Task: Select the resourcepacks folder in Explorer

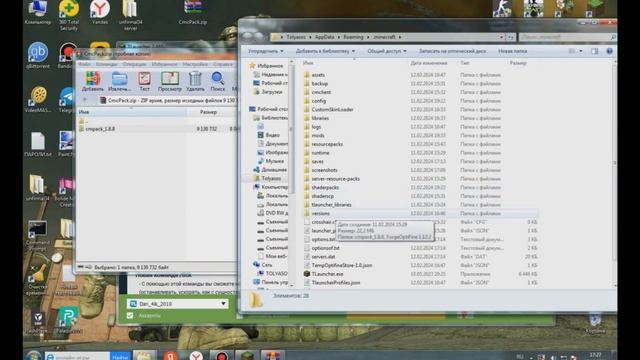Action: click(327, 144)
